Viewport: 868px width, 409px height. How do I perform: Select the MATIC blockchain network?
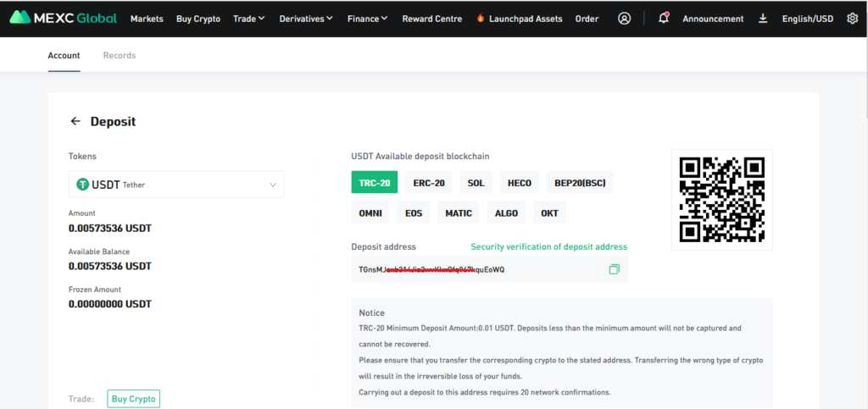tap(459, 213)
